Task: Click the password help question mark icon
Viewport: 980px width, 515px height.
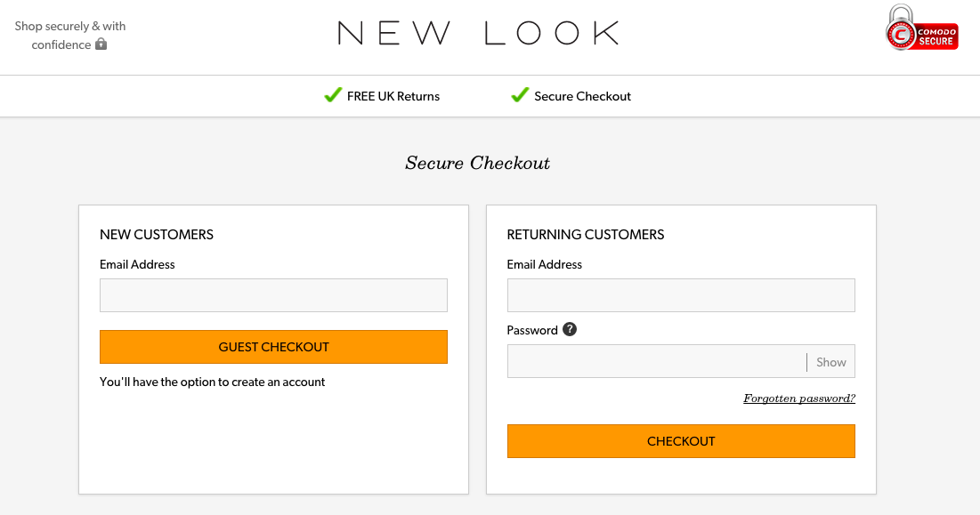Action: (570, 329)
